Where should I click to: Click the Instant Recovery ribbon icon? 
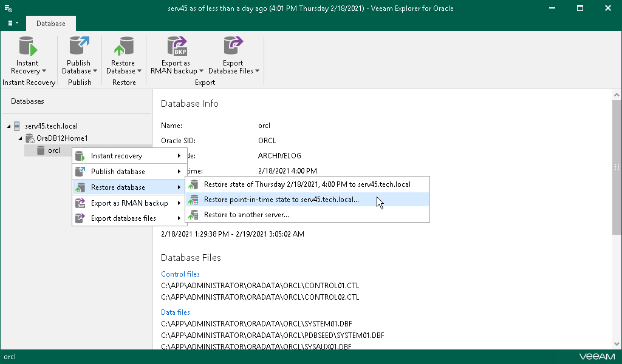[x=28, y=46]
